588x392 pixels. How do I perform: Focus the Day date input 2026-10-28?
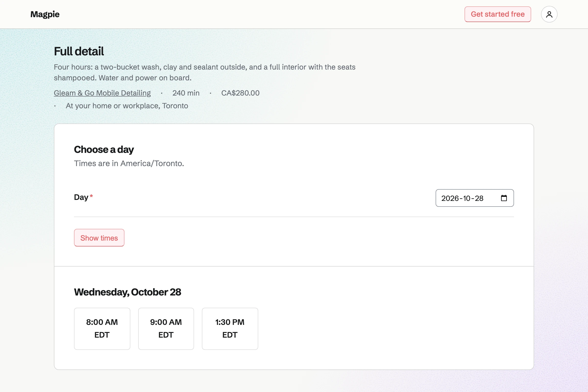click(x=475, y=198)
